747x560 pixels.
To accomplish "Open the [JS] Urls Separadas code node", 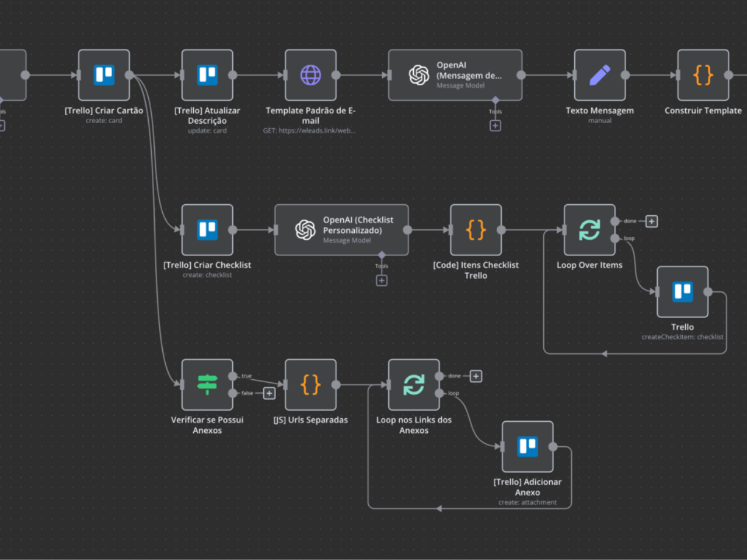I will coord(310,384).
